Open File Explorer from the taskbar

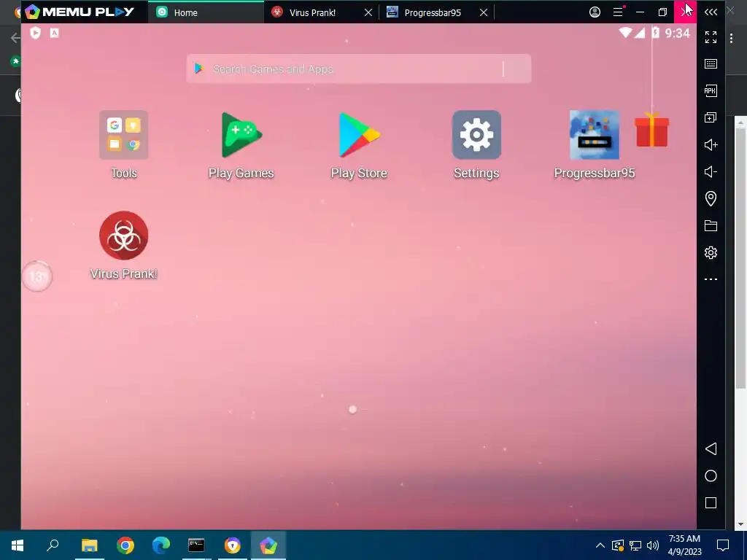coord(89,545)
